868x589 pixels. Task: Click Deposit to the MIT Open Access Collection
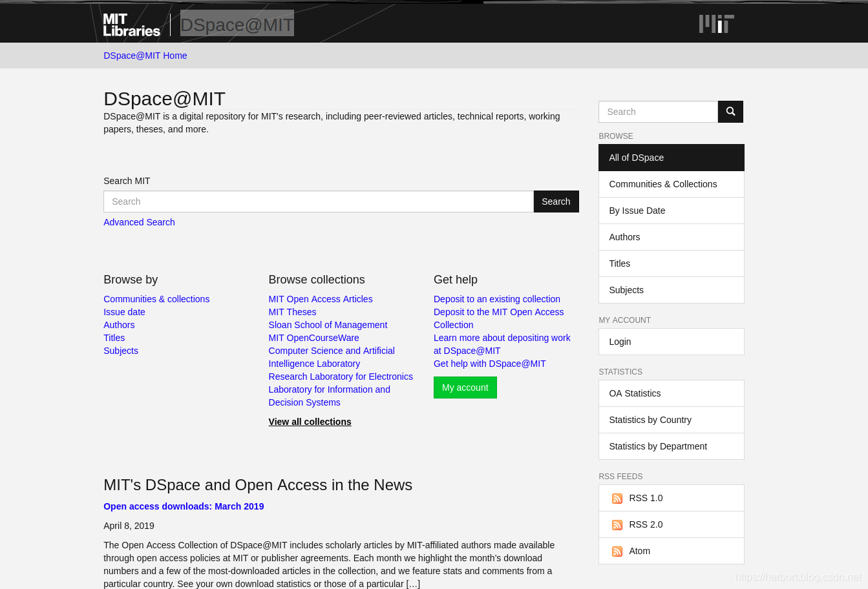pyautogui.click(x=498, y=318)
